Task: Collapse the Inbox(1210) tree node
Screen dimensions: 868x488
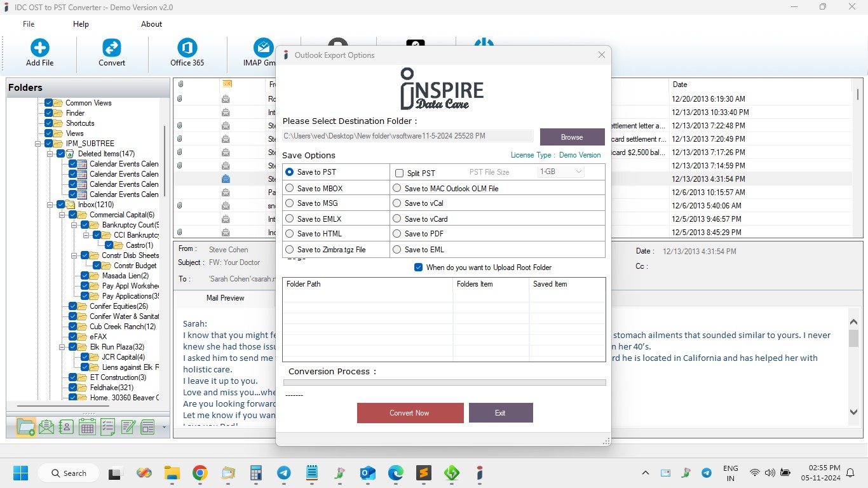Action: coord(50,205)
